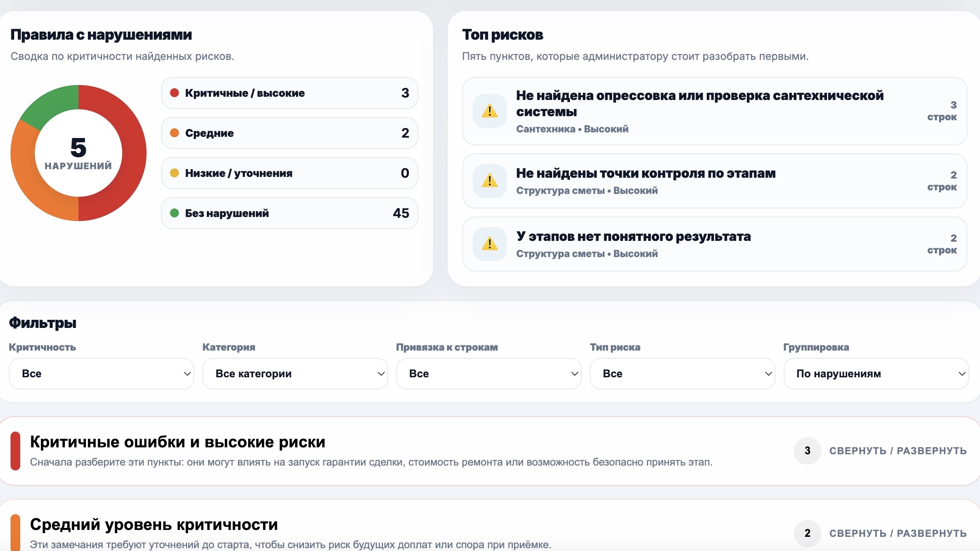Screen dimensions: 980x551
Task: Collapse the Критичные ошибки и высокие риски section
Action: click(898, 451)
